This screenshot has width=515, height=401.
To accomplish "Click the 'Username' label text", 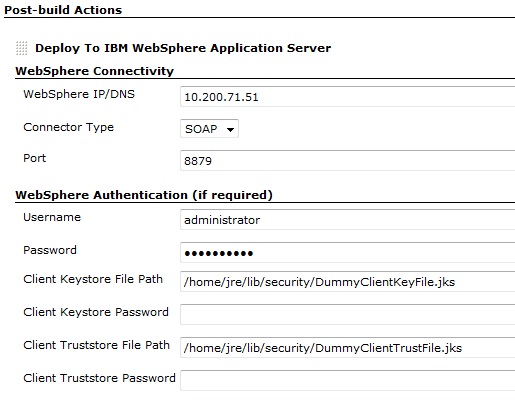I will pos(52,217).
